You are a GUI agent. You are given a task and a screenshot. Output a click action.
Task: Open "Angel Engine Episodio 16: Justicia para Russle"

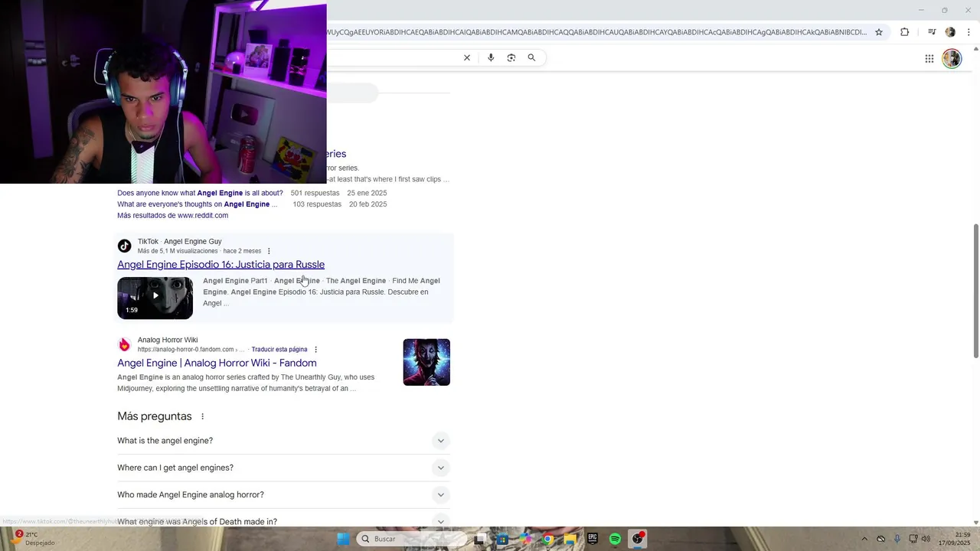click(220, 264)
